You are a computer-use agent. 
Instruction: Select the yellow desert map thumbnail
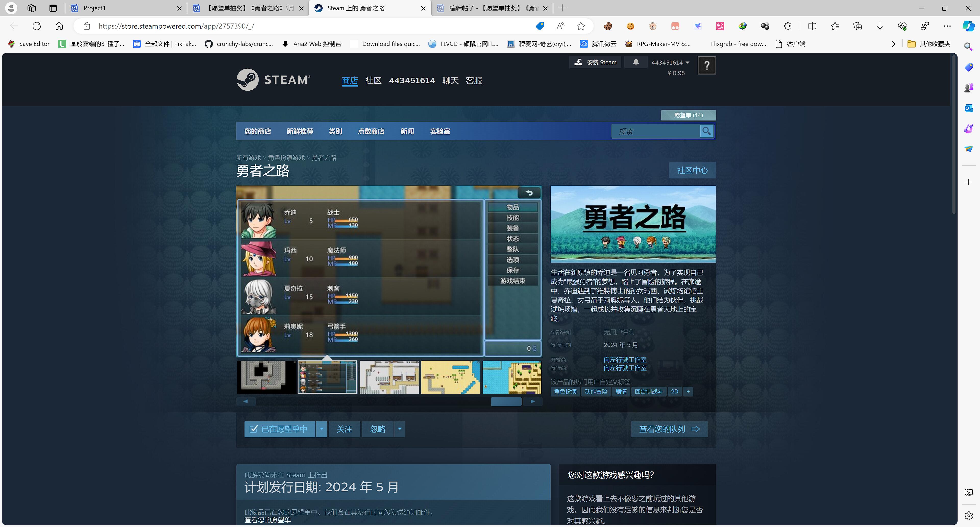pyautogui.click(x=450, y=377)
